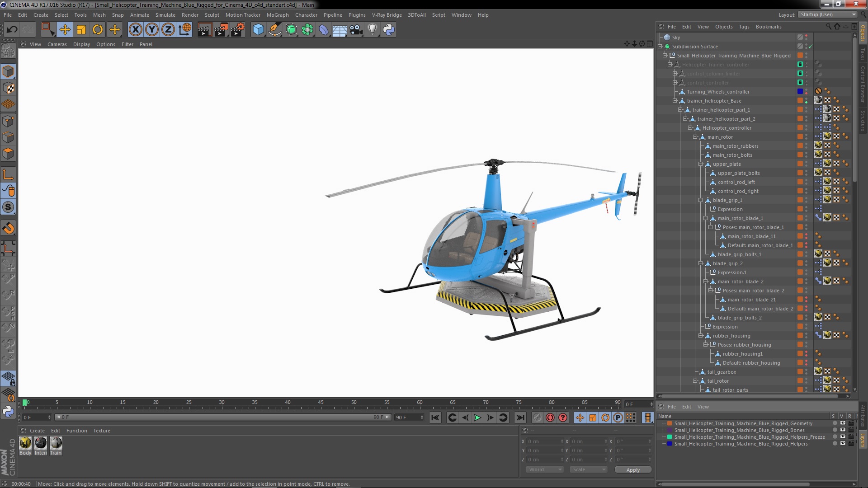Open the Light object icon
The width and height of the screenshot is (868, 488).
(372, 30)
